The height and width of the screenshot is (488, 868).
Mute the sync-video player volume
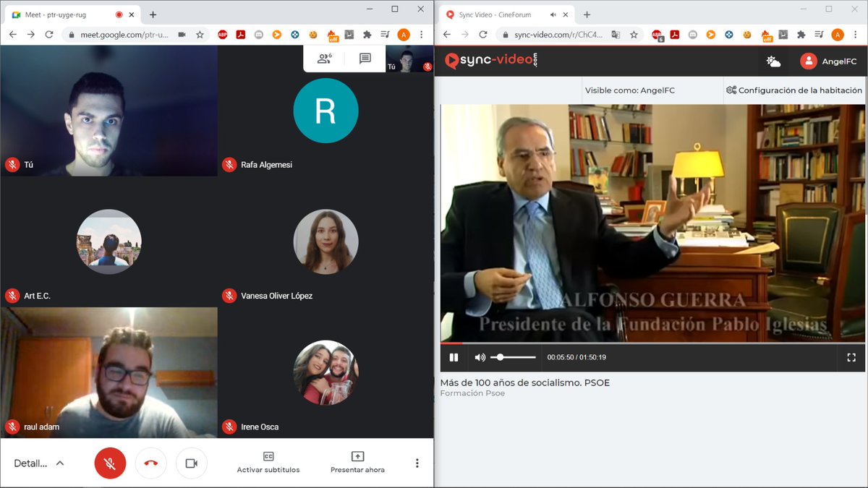pyautogui.click(x=480, y=357)
